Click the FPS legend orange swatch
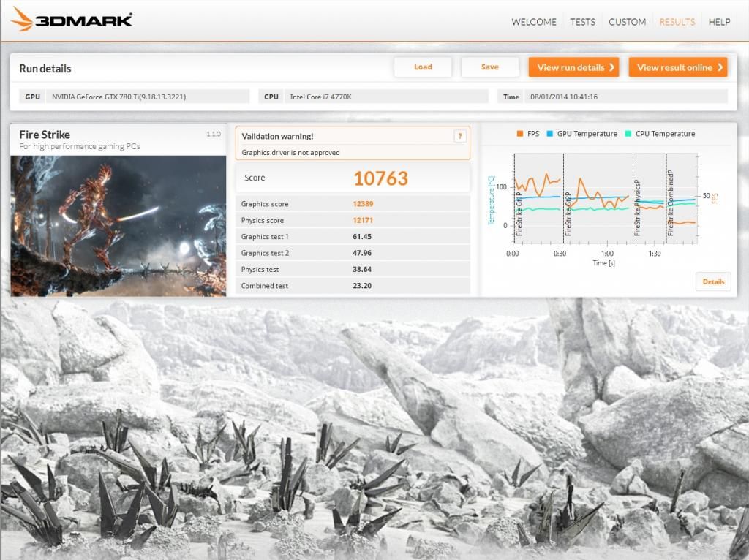 (520, 134)
